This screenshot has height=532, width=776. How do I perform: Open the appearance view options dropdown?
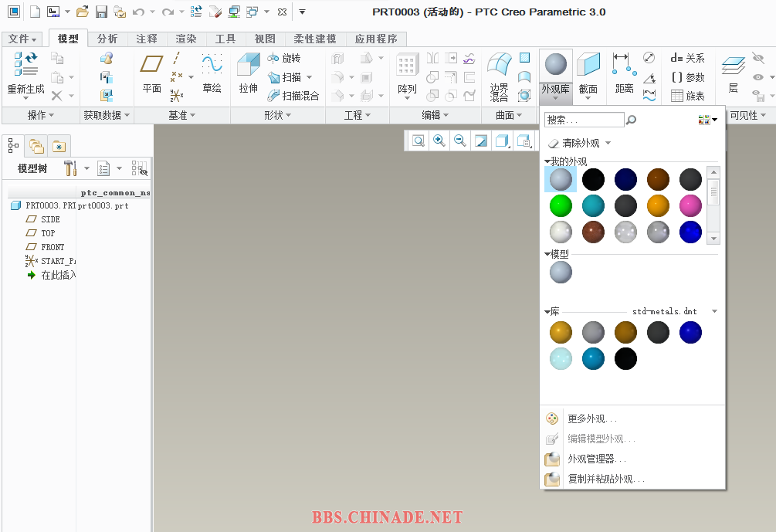pyautogui.click(x=708, y=120)
